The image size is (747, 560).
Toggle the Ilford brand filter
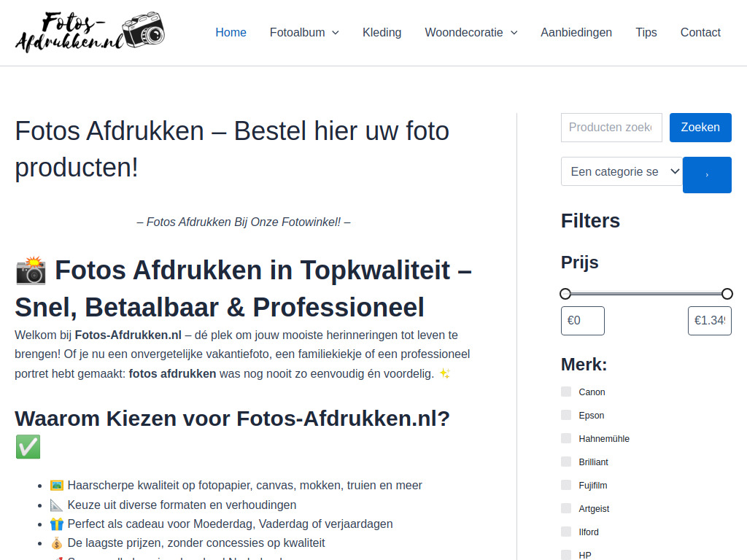[x=566, y=532]
